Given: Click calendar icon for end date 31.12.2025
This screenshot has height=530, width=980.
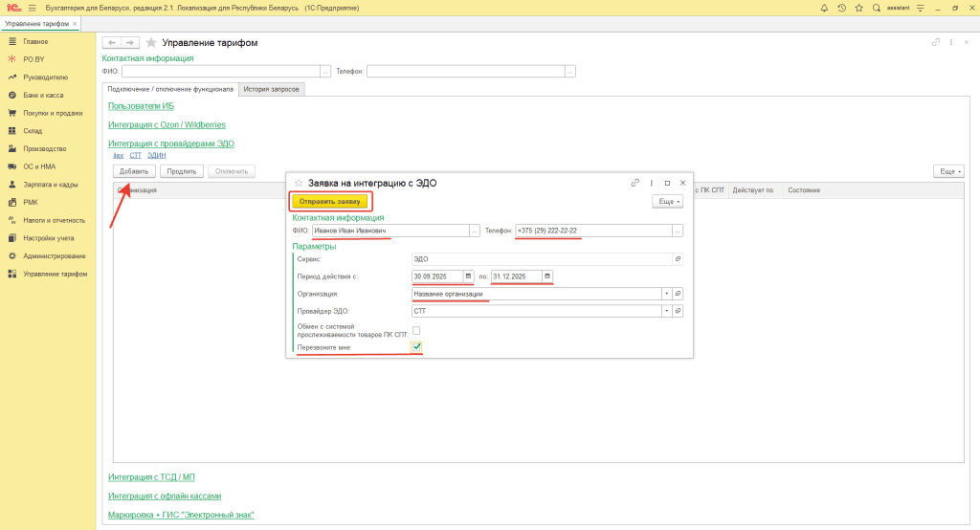Looking at the screenshot, I should pyautogui.click(x=547, y=276).
